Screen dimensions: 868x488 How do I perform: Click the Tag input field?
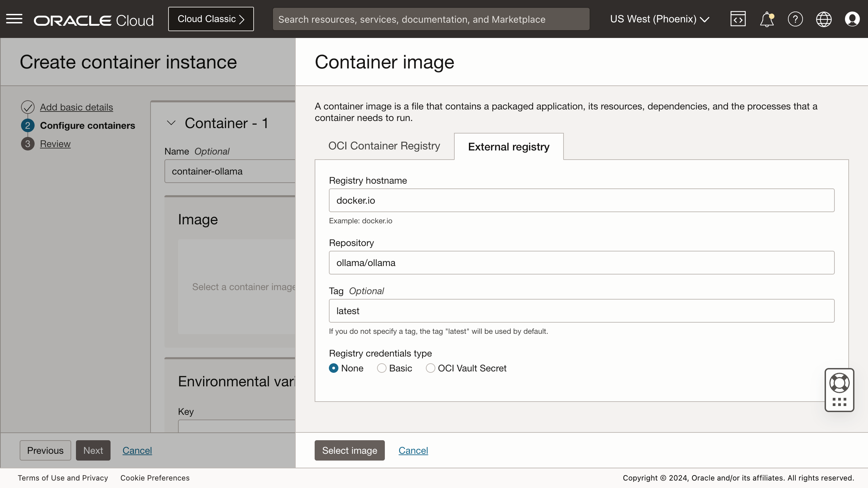click(581, 311)
